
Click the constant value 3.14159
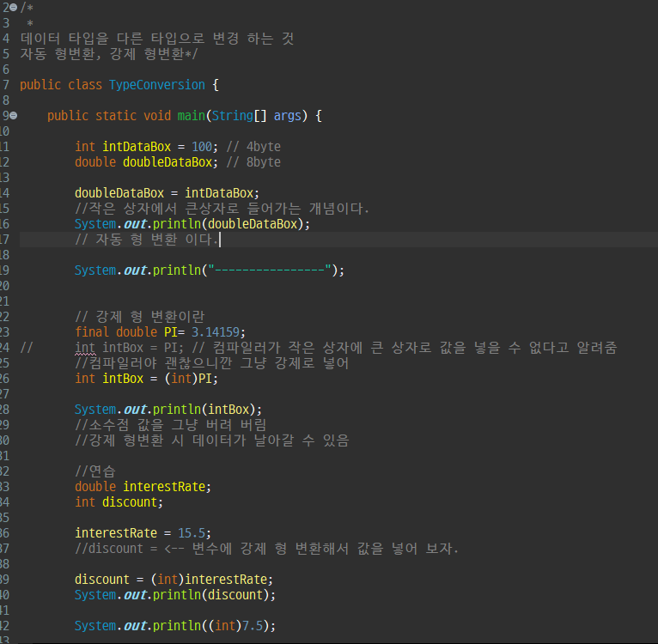pos(216,332)
